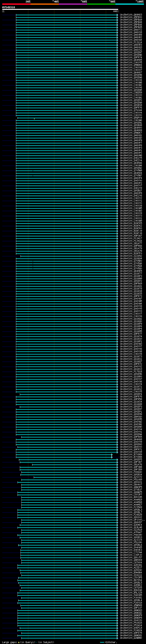Viewport: 146px width, 644px height.
Task: Click the shortened alignment bar for UniRef100_B7X988
Action: pyautogui.click(x=64, y=457)
